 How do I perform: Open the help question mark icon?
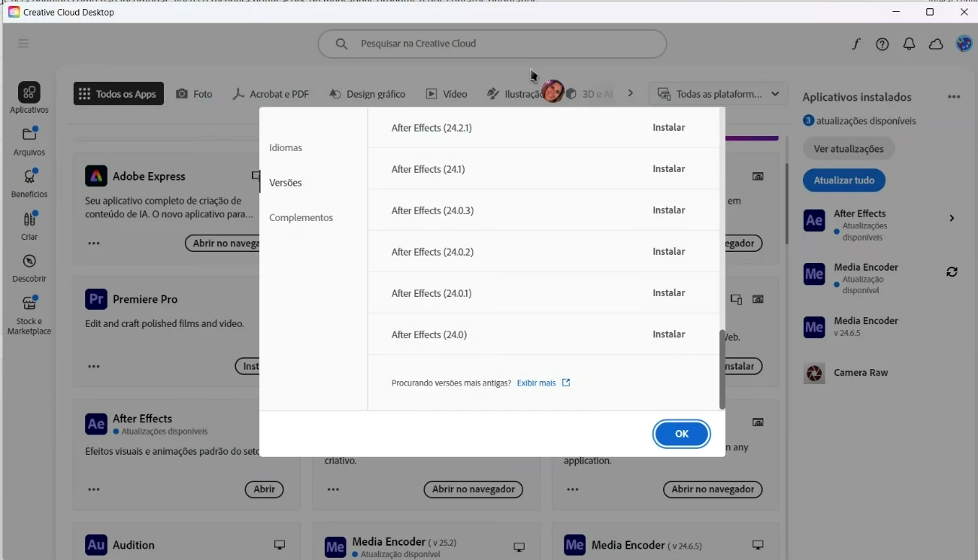click(x=883, y=44)
